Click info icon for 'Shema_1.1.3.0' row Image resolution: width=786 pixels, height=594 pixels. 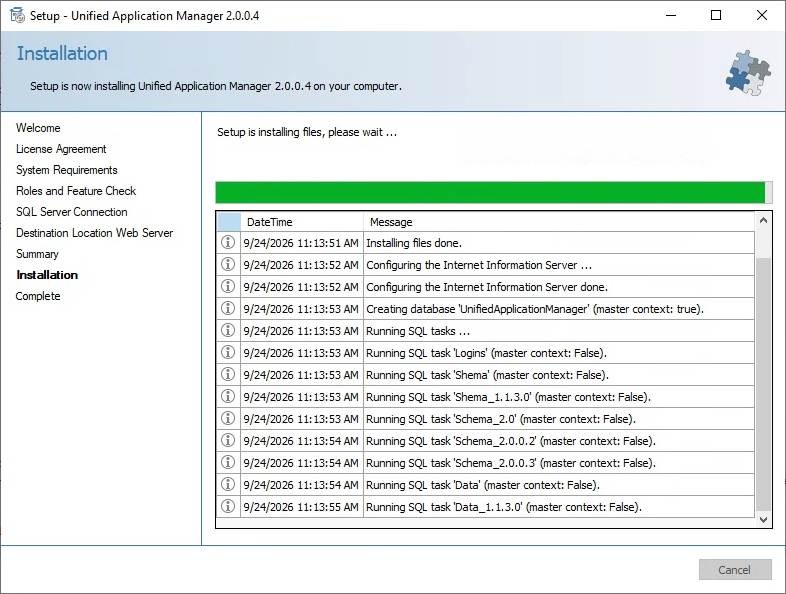click(228, 397)
